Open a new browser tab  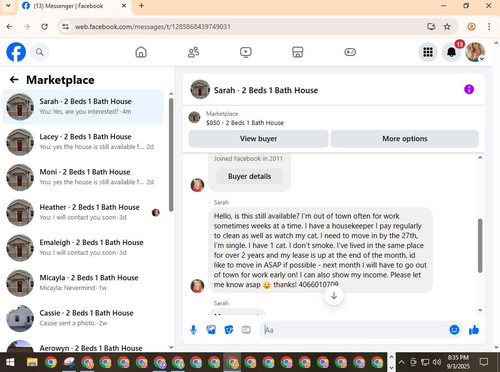(141, 6)
